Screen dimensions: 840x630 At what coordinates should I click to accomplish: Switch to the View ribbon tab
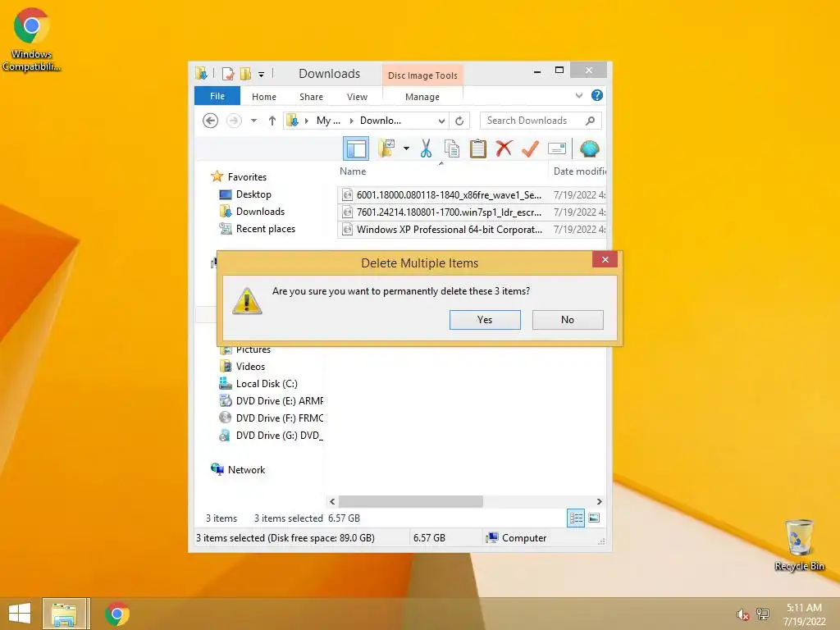pos(357,97)
